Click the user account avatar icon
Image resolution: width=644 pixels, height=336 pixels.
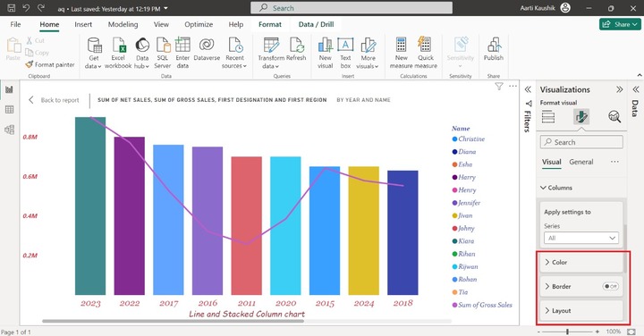point(565,8)
